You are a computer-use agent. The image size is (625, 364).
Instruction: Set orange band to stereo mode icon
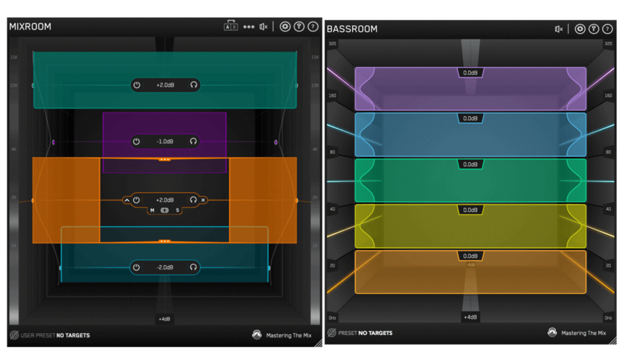[x=165, y=210]
